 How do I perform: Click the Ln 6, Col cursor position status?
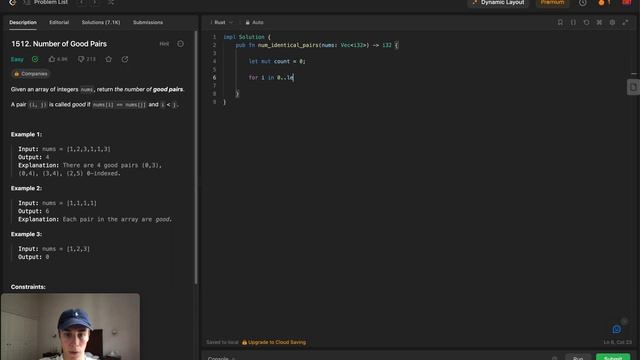tap(617, 342)
